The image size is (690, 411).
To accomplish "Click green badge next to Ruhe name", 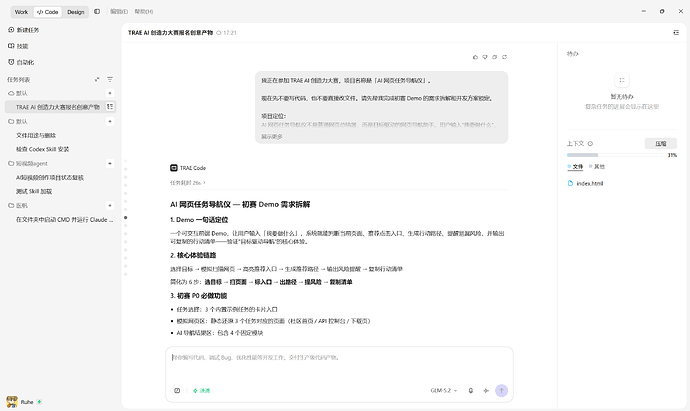I will tap(39, 402).
